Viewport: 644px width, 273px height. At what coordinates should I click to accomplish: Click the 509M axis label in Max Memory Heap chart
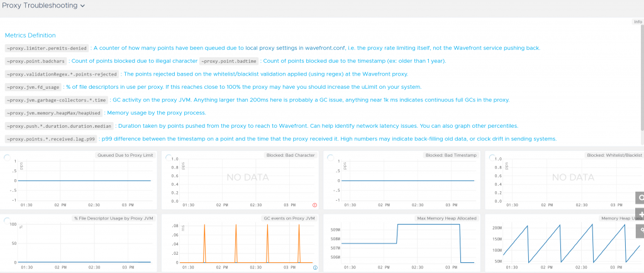tap(335, 230)
